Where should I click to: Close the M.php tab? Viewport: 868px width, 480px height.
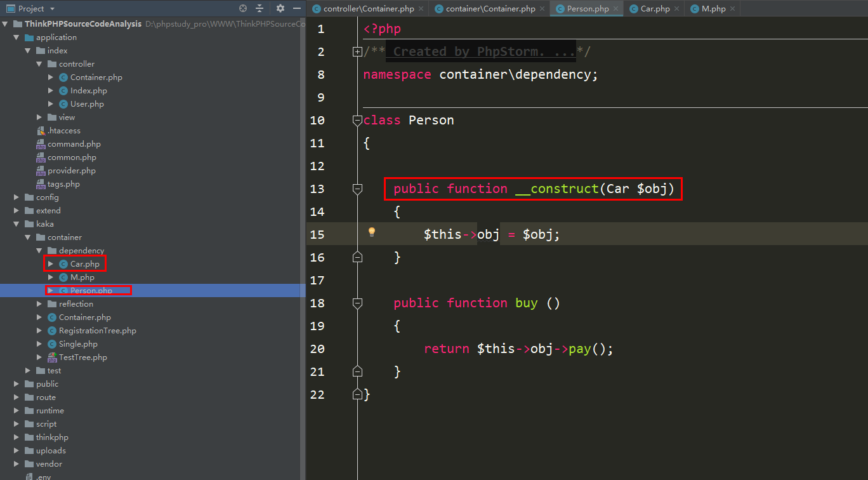point(733,9)
